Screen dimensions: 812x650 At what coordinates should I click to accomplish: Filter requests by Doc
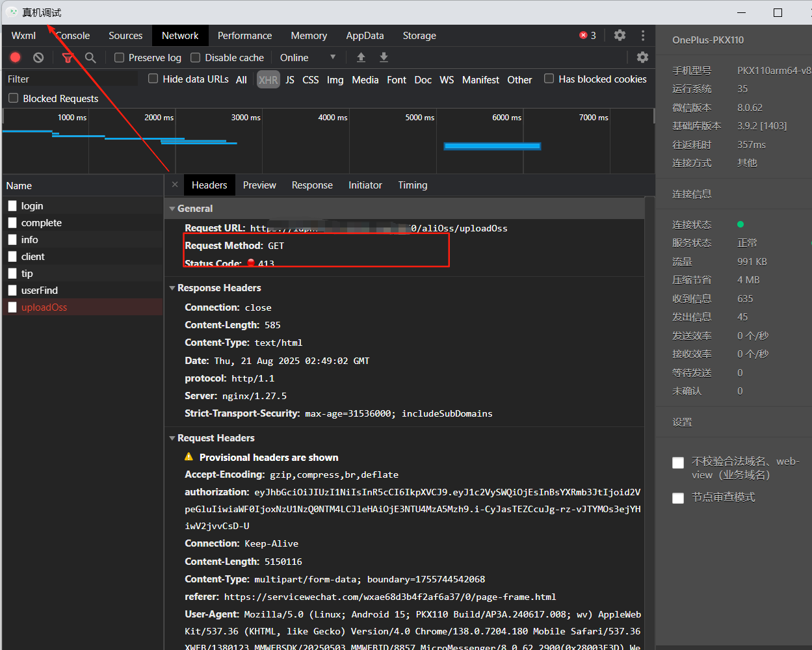[423, 80]
